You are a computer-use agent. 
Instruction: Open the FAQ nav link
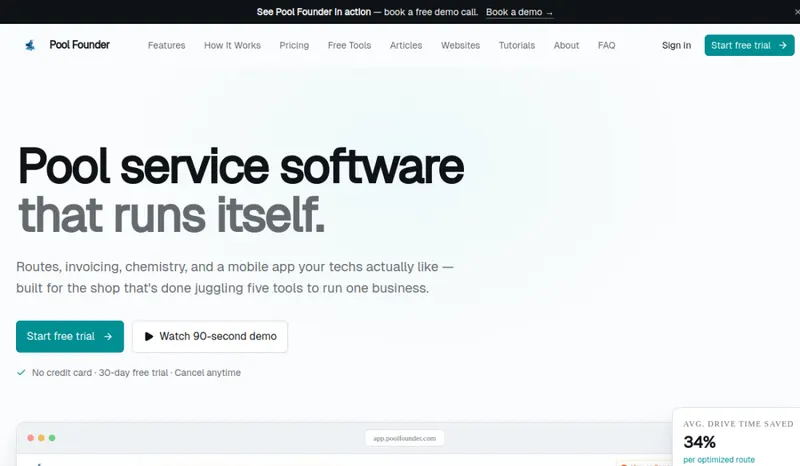coord(606,45)
